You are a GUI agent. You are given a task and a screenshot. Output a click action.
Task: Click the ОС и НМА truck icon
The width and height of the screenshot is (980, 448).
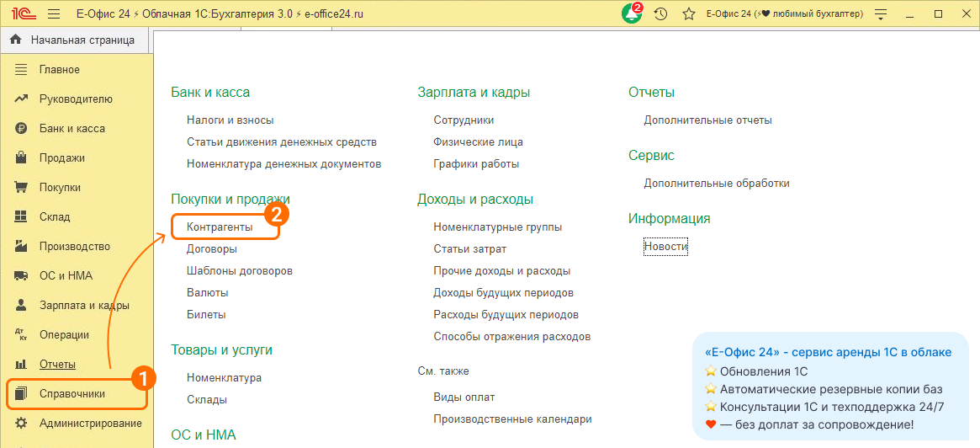pyautogui.click(x=21, y=276)
